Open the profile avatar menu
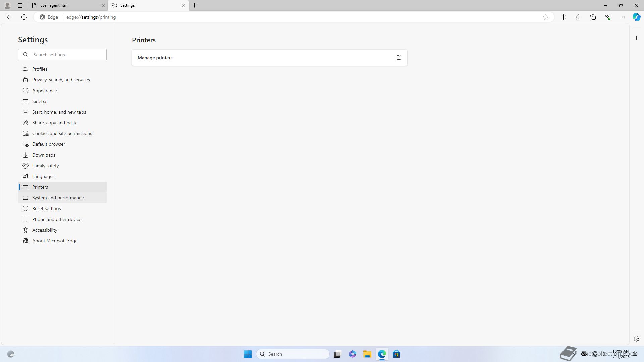 pyautogui.click(x=7, y=5)
